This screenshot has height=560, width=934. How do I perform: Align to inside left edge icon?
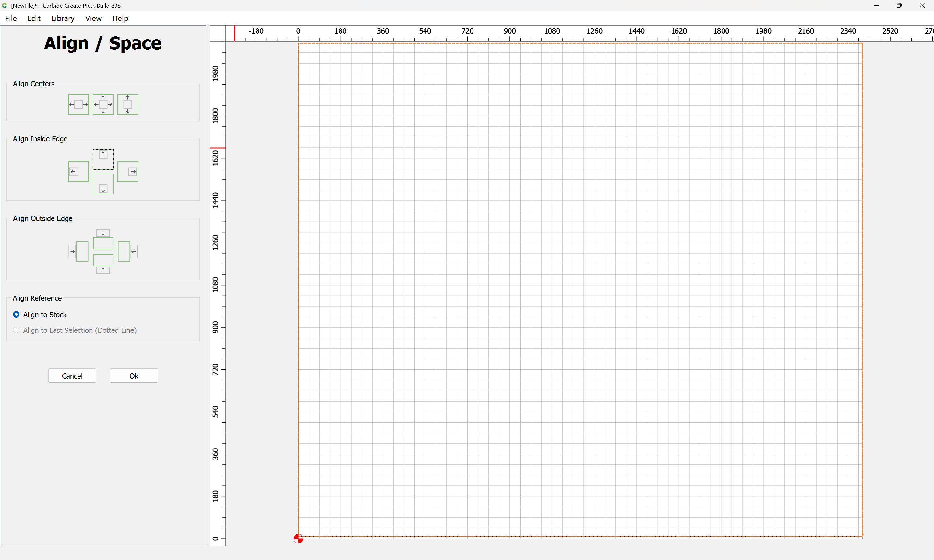click(x=78, y=172)
